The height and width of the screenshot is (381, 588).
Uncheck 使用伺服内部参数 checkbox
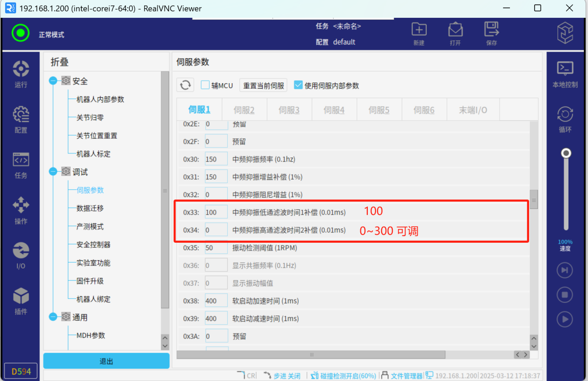point(298,85)
